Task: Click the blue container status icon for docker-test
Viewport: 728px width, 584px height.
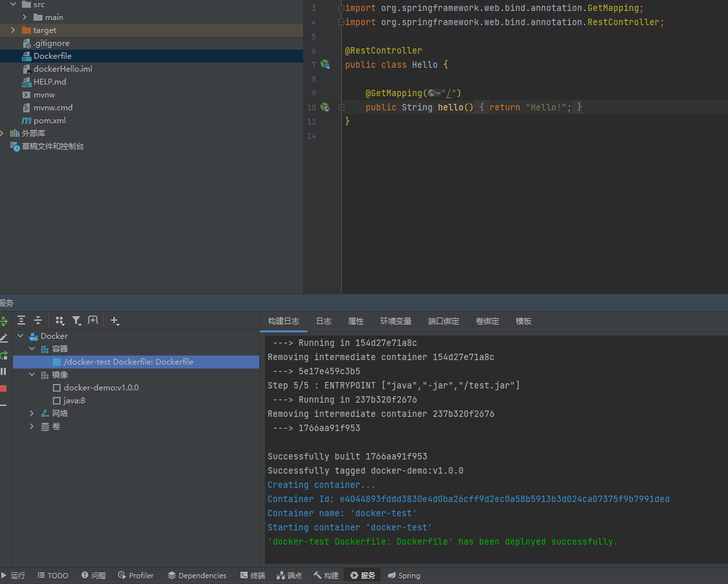Action: (x=57, y=362)
